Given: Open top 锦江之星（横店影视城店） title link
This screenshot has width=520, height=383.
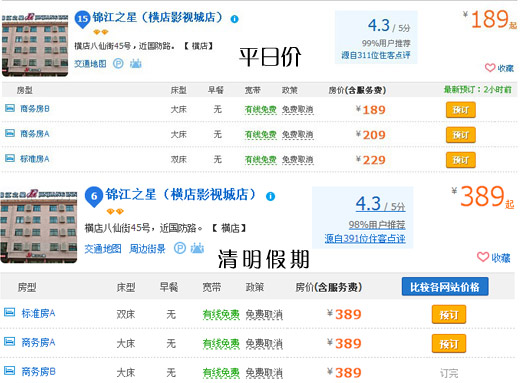Looking at the screenshot, I should click(x=157, y=17).
